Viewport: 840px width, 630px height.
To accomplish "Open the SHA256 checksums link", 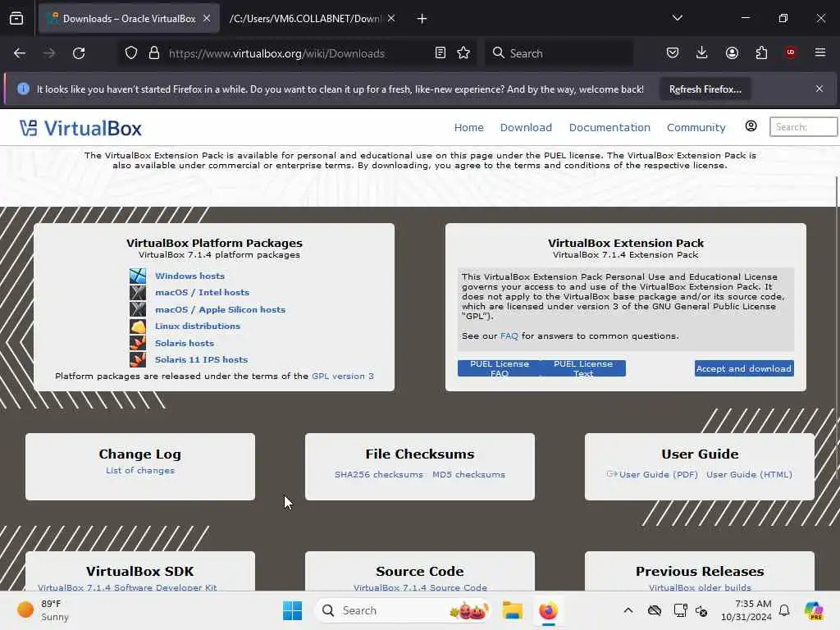I will point(379,475).
